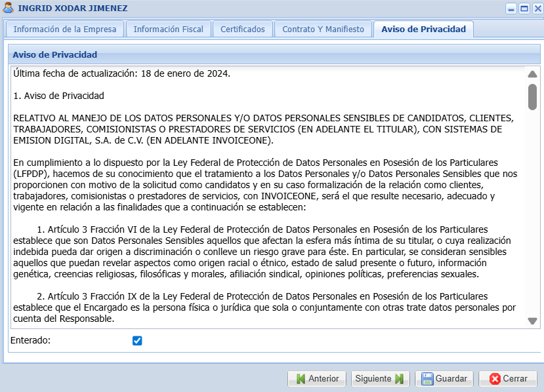
Task: Select the Certificados tab
Action: pos(242,29)
